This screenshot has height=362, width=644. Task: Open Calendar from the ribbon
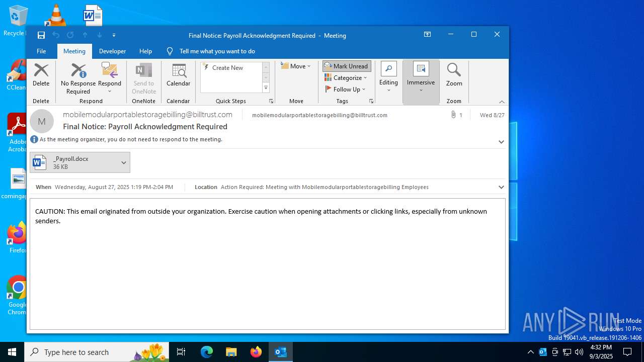(x=178, y=75)
